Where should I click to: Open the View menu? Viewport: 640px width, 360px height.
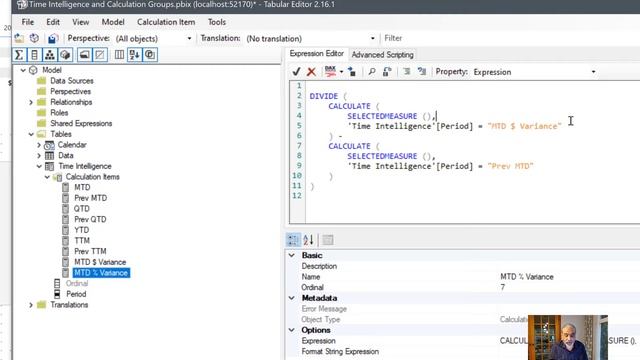click(80, 22)
